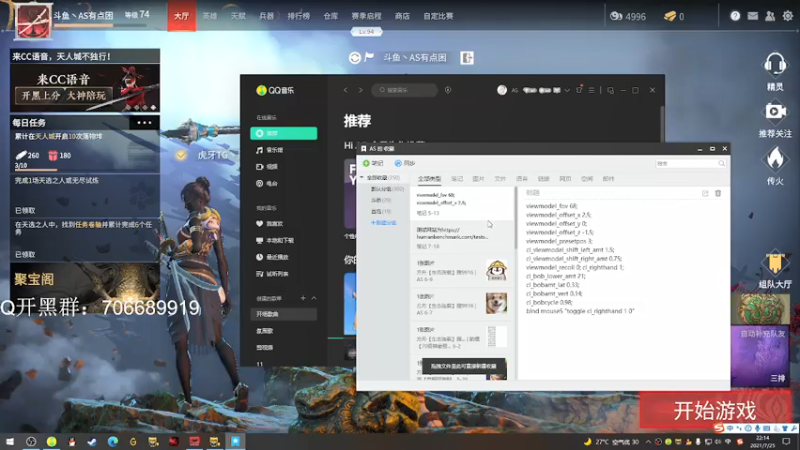
Task: Open the 商店 tab in the game
Action: [x=402, y=16]
